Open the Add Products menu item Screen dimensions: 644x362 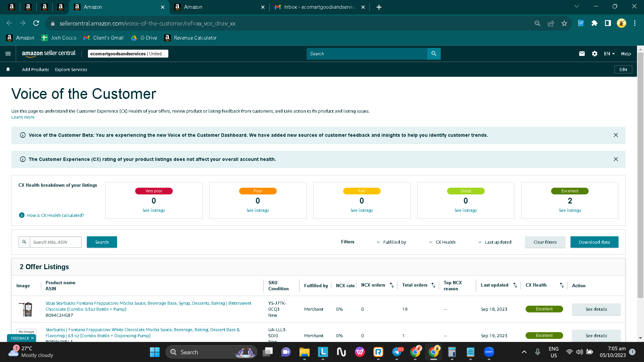36,69
